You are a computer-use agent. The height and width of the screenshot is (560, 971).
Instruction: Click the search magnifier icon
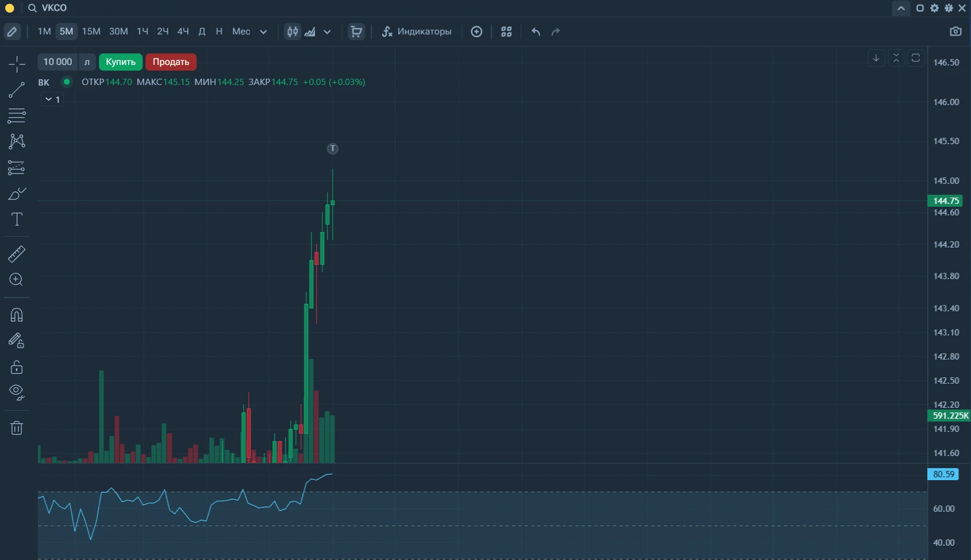coord(32,8)
